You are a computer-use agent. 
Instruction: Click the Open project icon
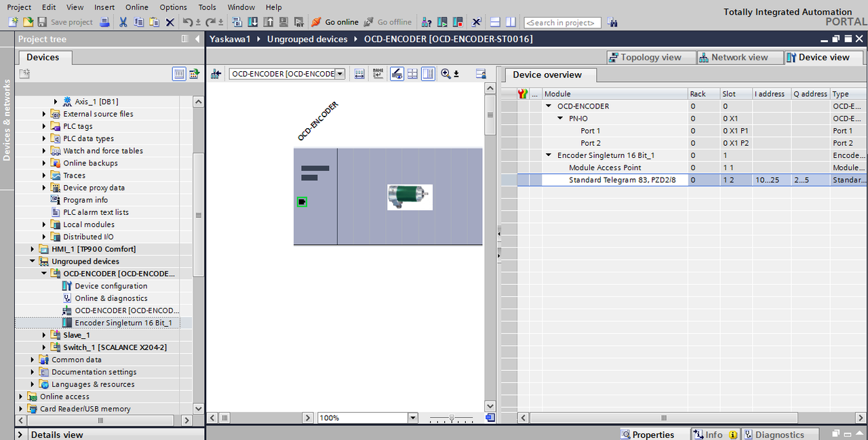(28, 22)
